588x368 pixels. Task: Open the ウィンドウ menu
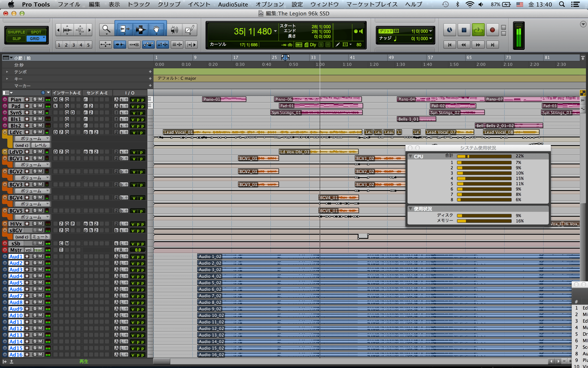tap(324, 4)
